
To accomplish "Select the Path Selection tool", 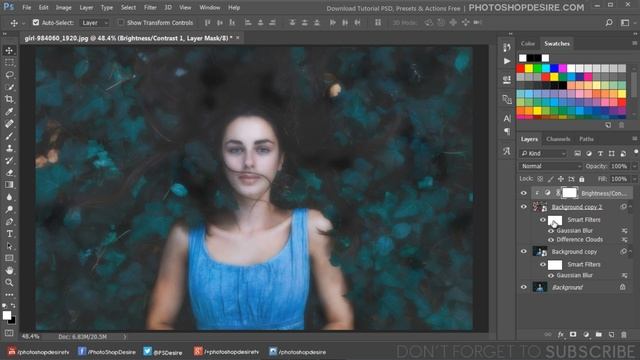I will click(x=9, y=246).
